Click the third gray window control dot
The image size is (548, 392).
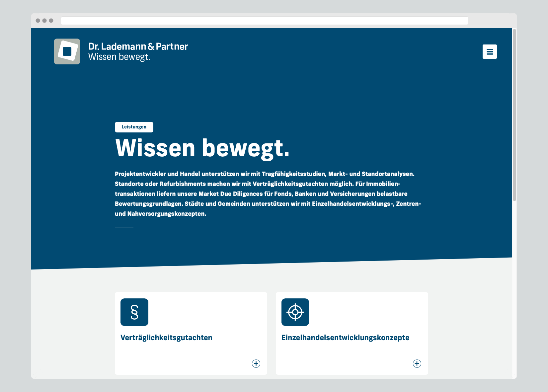pos(51,21)
